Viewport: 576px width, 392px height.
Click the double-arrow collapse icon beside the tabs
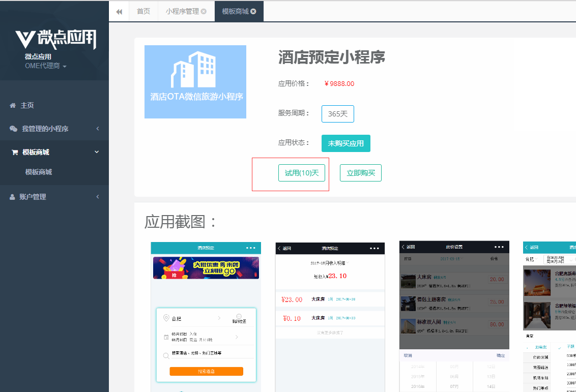119,11
